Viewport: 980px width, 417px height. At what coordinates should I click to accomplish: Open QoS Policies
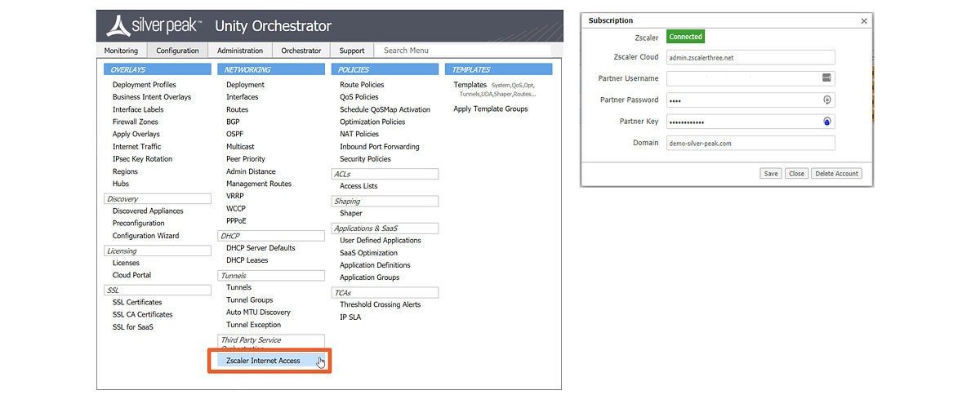359,97
